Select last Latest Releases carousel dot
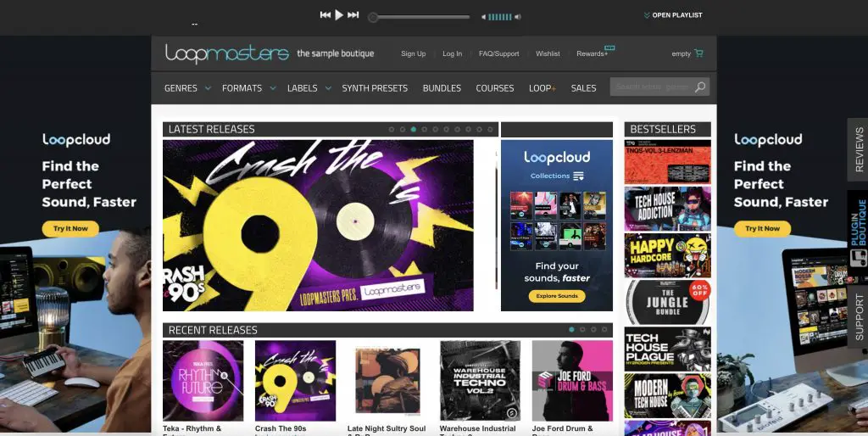This screenshot has height=436, width=868. pos(491,129)
